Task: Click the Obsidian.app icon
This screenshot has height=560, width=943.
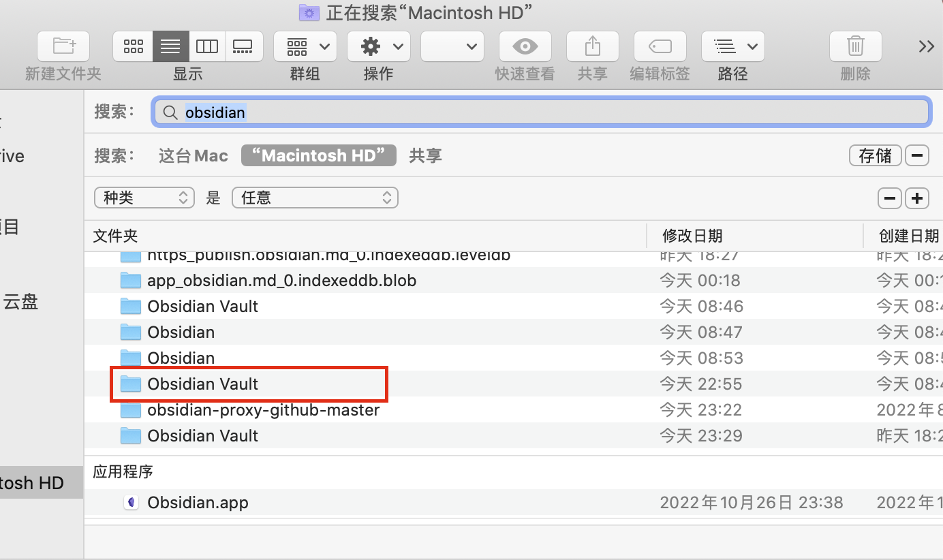Action: [130, 503]
